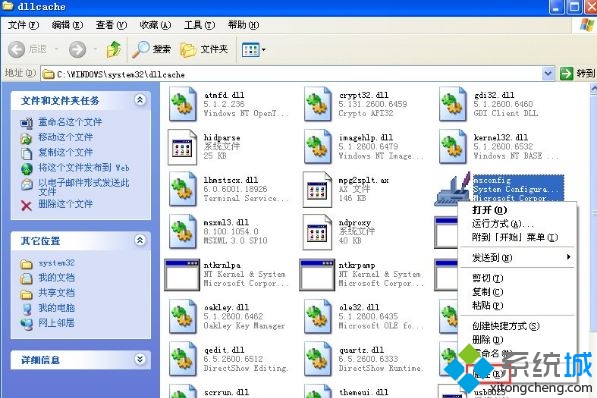Select the ntkrpamp file icon
Image resolution: width=597 pixels, height=398 pixels.
pos(317,275)
